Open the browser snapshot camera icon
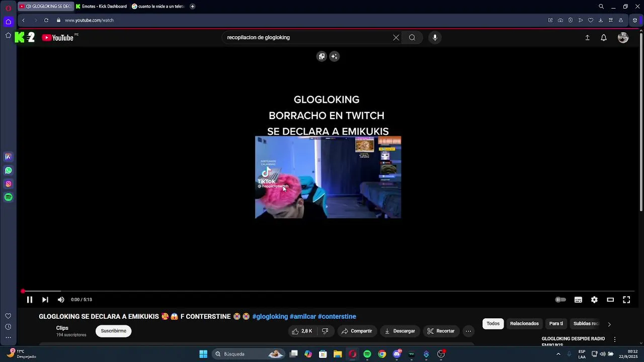The image size is (644, 362). click(560, 20)
